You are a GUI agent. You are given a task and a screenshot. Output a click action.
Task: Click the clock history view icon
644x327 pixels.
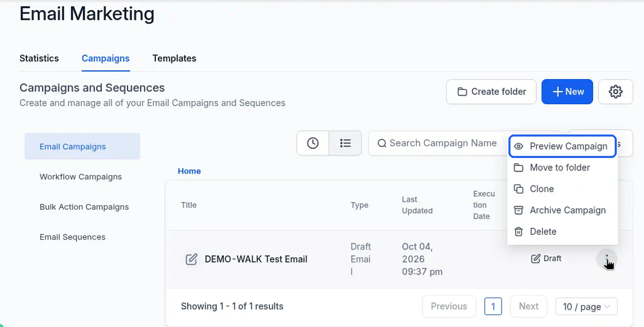pyautogui.click(x=313, y=143)
